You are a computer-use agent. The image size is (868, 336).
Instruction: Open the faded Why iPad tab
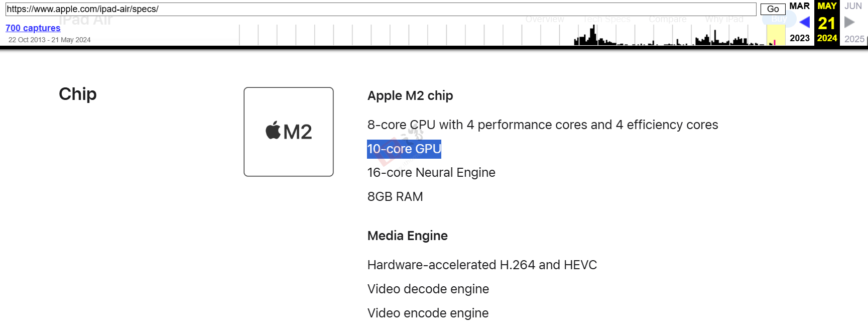(724, 19)
